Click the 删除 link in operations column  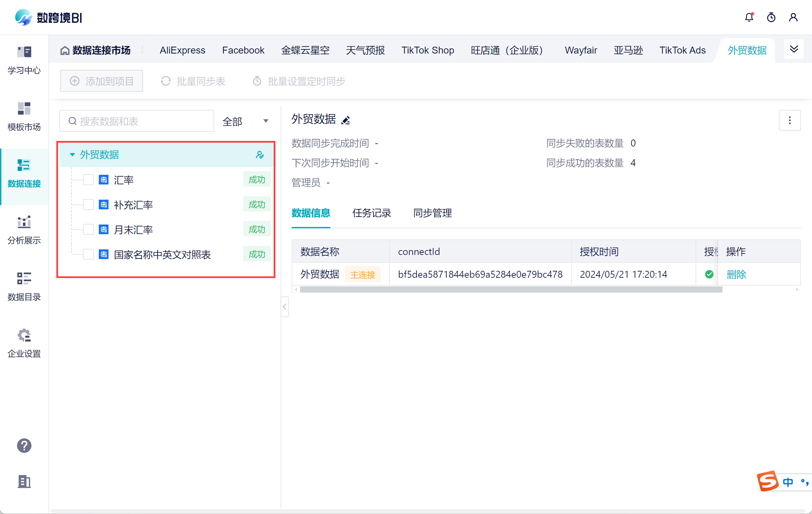click(x=736, y=274)
